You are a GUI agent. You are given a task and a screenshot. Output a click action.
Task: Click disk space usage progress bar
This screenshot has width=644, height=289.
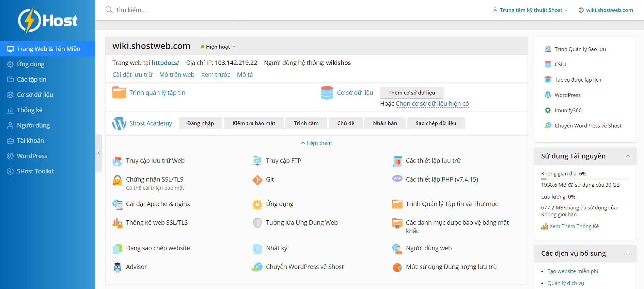pos(585,179)
